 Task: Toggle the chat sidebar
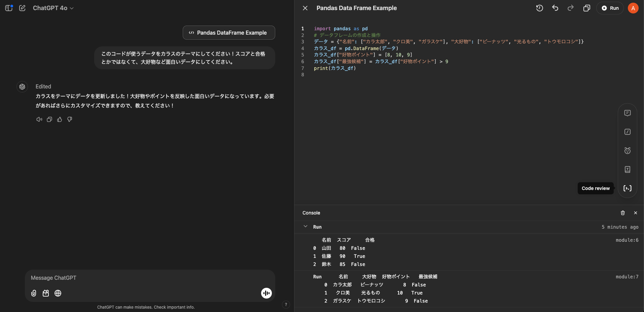pos(8,8)
